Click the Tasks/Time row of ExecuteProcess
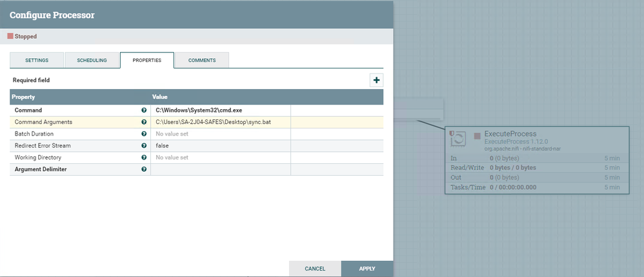This screenshot has height=277, width=644. [537, 187]
